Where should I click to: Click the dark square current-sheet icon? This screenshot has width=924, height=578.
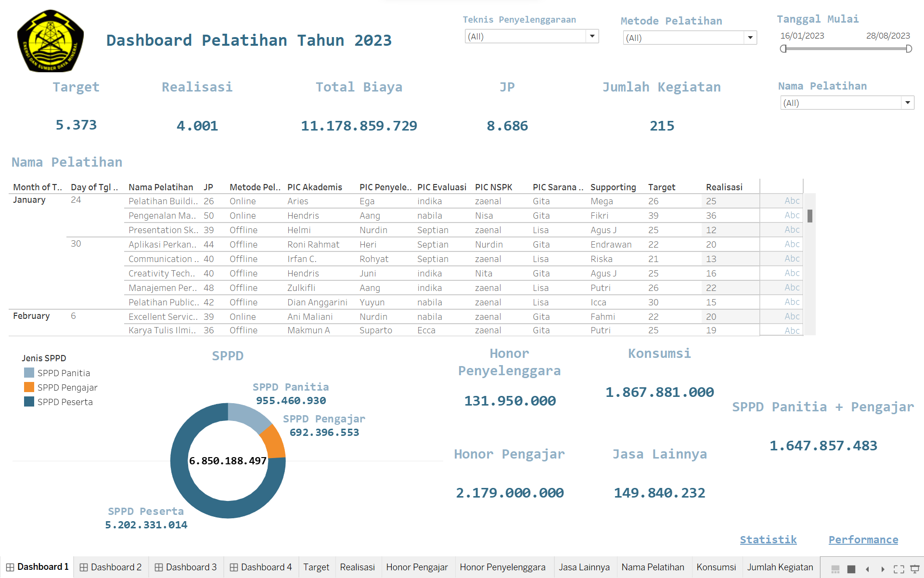pos(851,570)
